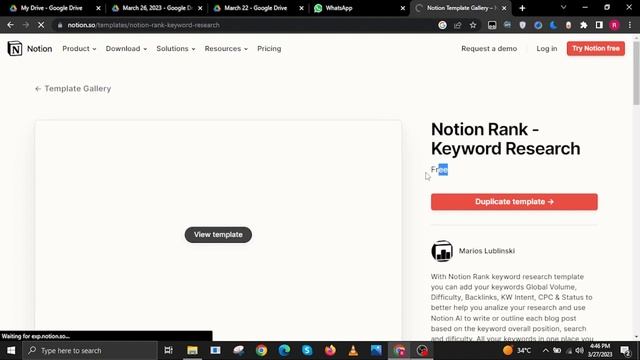Go back with the browser back arrow
The width and height of the screenshot is (640, 360).
(x=10, y=25)
